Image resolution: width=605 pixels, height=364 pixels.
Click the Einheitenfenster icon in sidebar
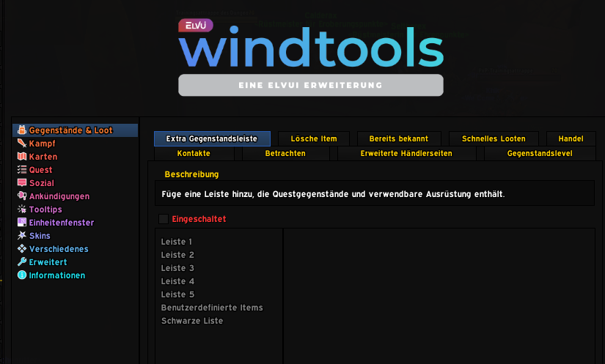coord(22,223)
